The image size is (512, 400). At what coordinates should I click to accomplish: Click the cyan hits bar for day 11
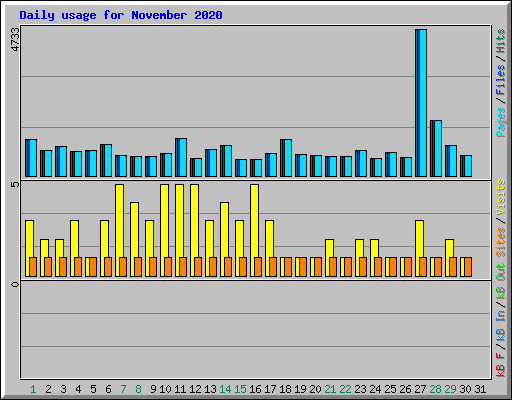183,157
